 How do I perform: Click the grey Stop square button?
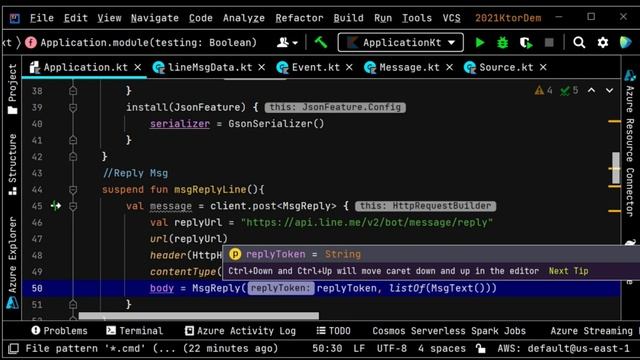pyautogui.click(x=549, y=42)
